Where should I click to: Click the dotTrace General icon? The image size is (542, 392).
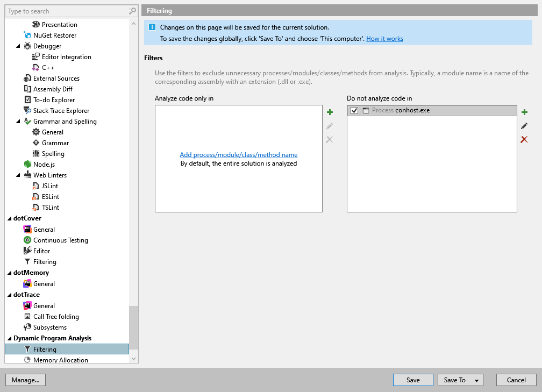pos(27,305)
